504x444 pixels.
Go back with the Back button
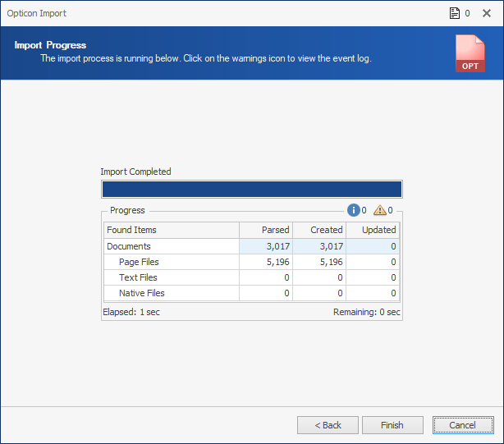[x=328, y=425]
